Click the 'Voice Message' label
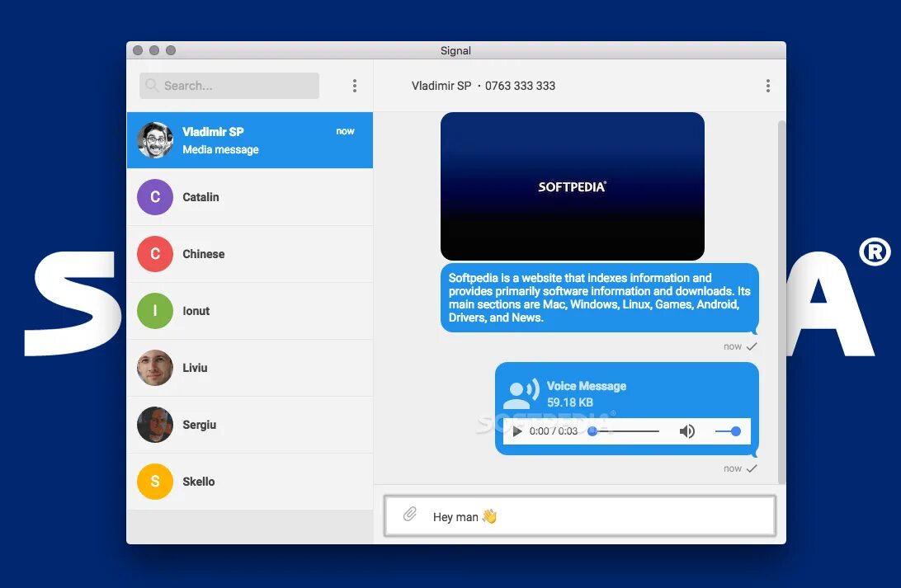The image size is (901, 588). click(x=586, y=386)
